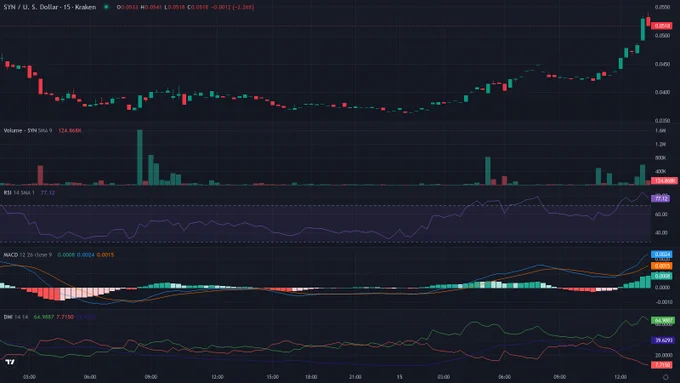Click the 0.0450 price axis level
Image resolution: width=680 pixels, height=383 pixels.
click(662, 64)
